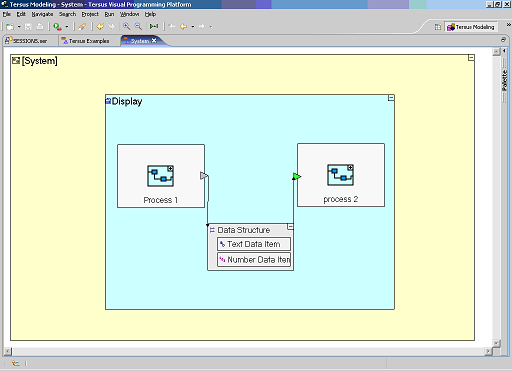
Task: Click the New wizard toolbar icon
Action: coord(10,27)
